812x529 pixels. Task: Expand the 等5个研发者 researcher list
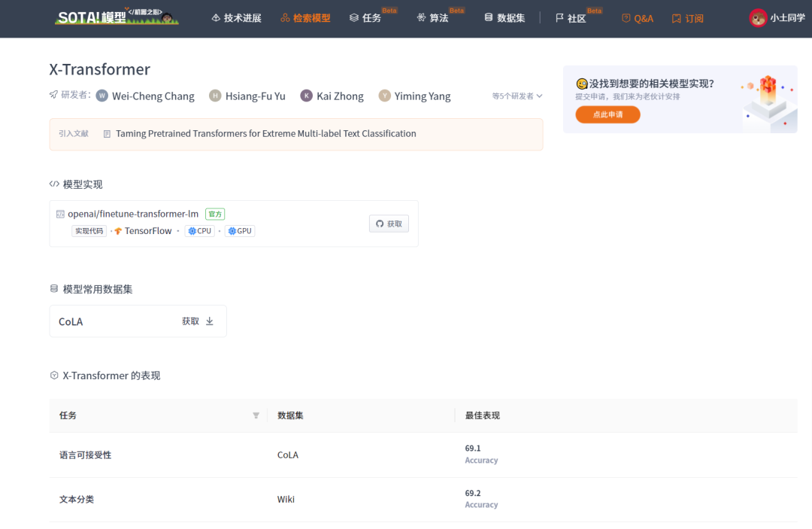pos(517,96)
